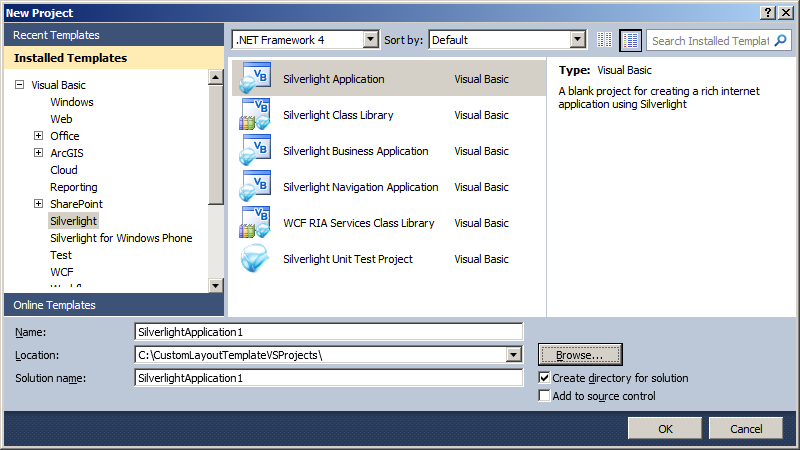Click the Name input field
Image resolution: width=800 pixels, height=450 pixels.
(x=329, y=332)
